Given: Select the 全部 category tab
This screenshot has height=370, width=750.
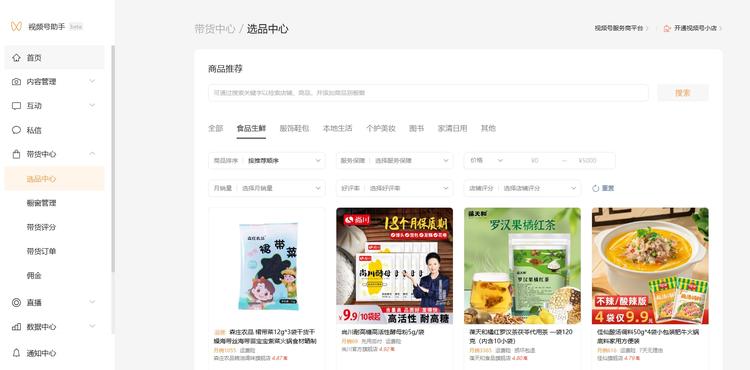Looking at the screenshot, I should tap(216, 128).
